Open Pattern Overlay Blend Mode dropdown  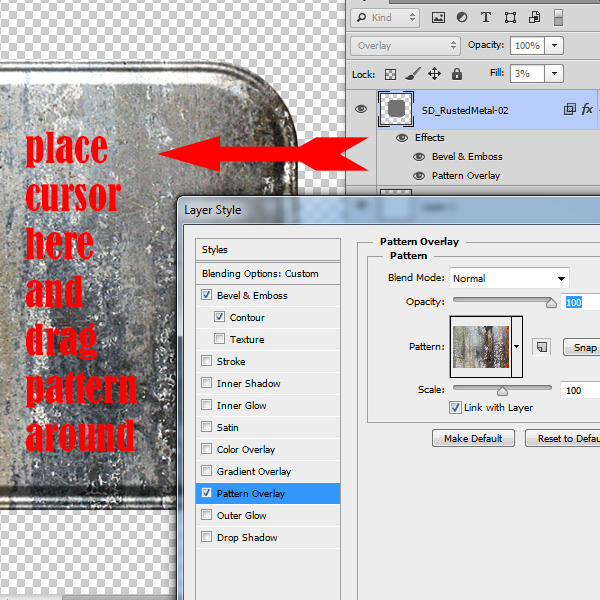point(509,278)
